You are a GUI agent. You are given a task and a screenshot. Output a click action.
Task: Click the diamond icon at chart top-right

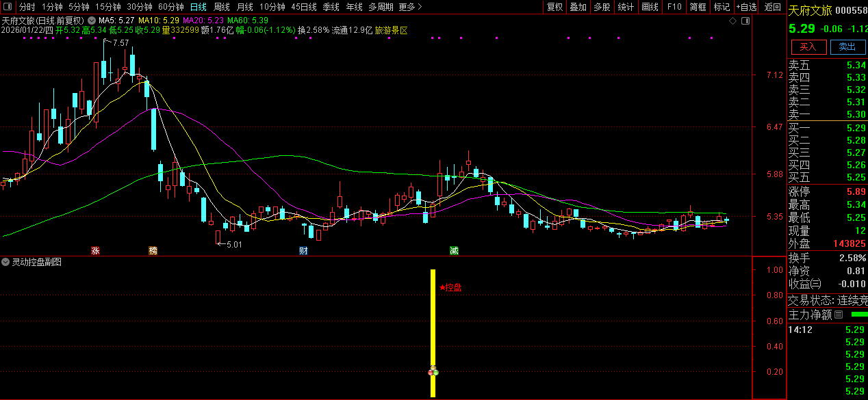pos(732,21)
